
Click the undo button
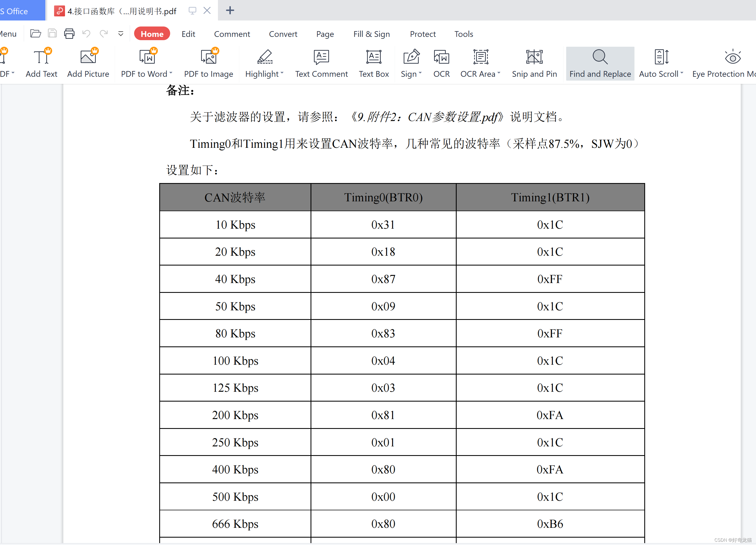86,34
